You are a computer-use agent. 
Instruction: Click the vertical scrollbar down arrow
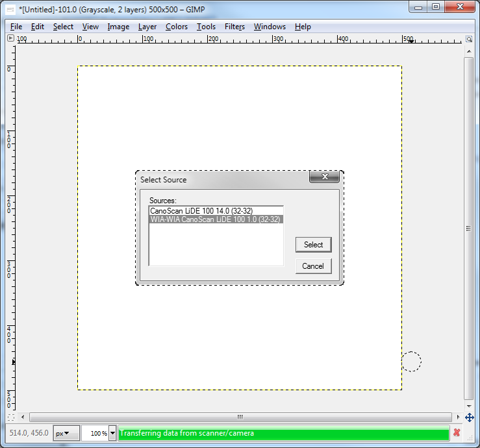click(x=469, y=406)
